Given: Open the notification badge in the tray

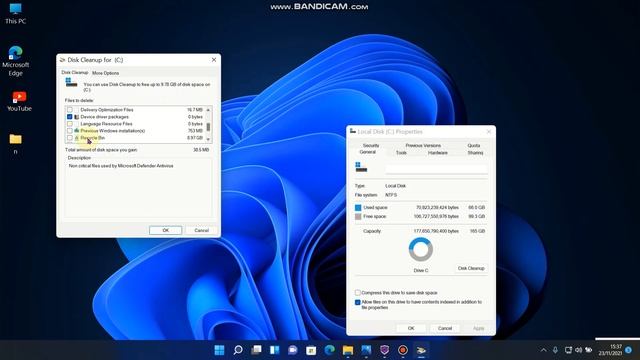Looking at the screenshot, I should tap(629, 350).
